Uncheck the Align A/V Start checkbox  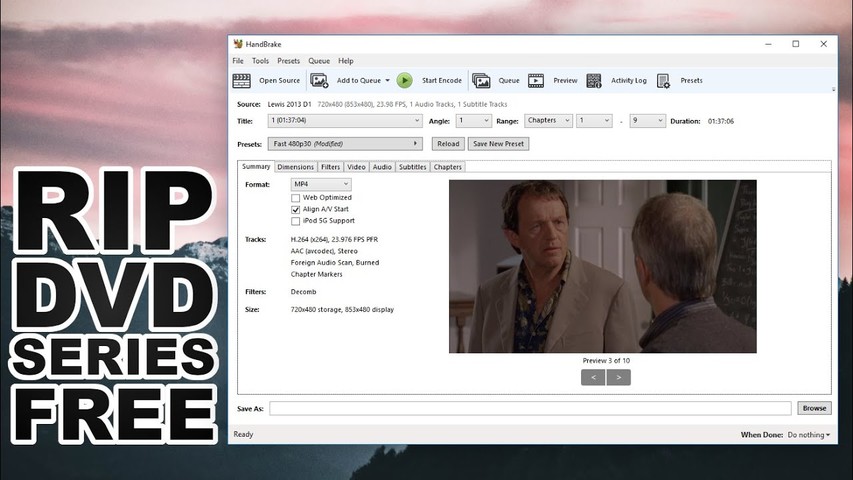point(295,210)
